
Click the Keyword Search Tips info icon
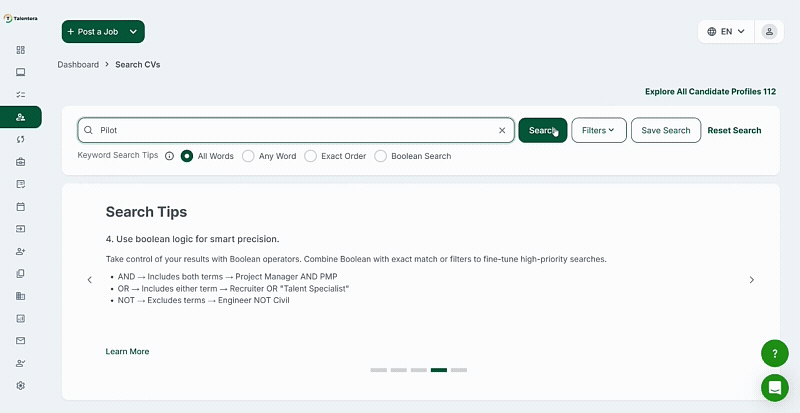pos(169,156)
